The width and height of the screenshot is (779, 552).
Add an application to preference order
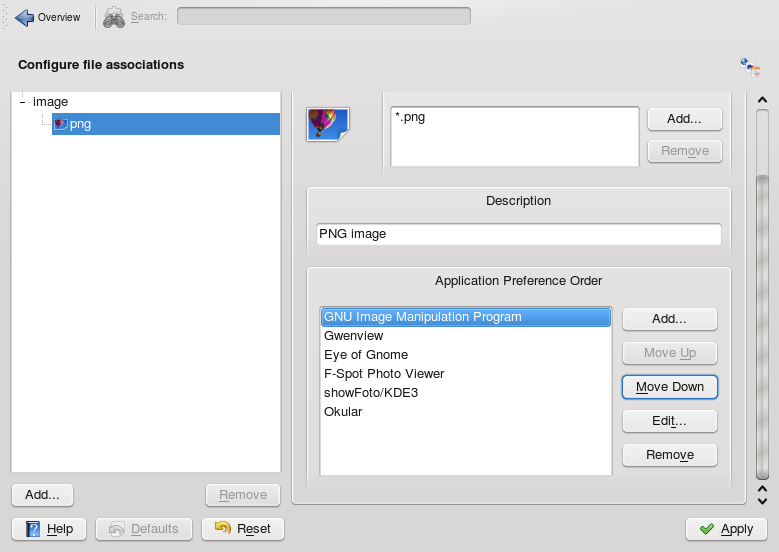pos(669,319)
